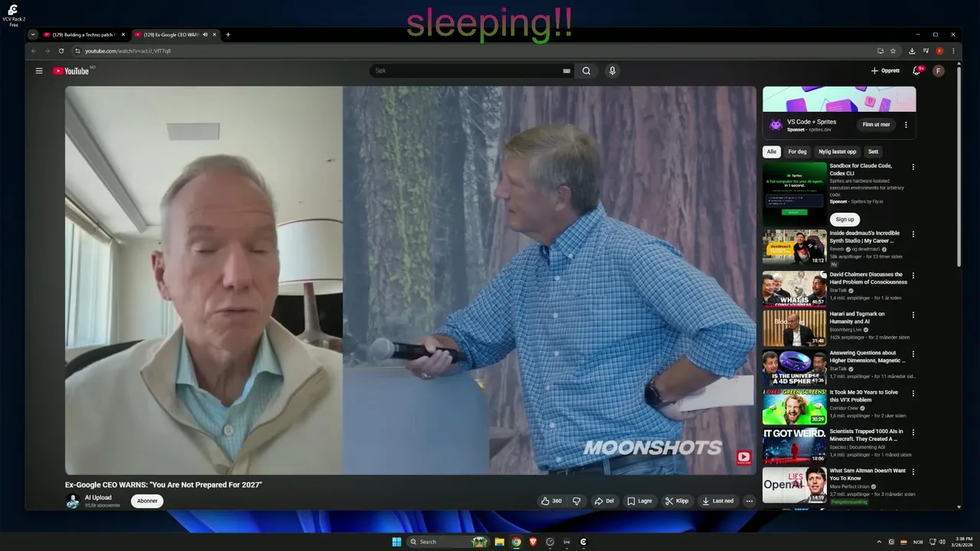Open options for Sandbox for Claude Code ad

point(913,167)
